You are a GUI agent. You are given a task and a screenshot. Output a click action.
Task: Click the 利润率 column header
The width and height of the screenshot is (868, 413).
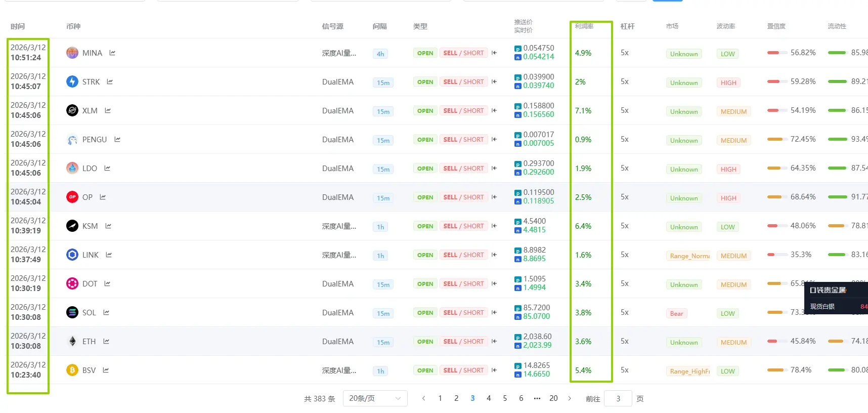pyautogui.click(x=584, y=26)
